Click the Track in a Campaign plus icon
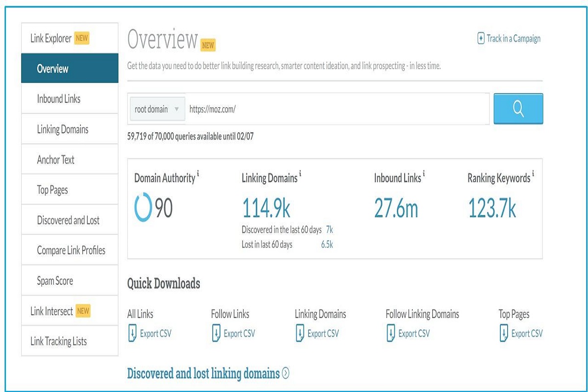 pyautogui.click(x=481, y=39)
